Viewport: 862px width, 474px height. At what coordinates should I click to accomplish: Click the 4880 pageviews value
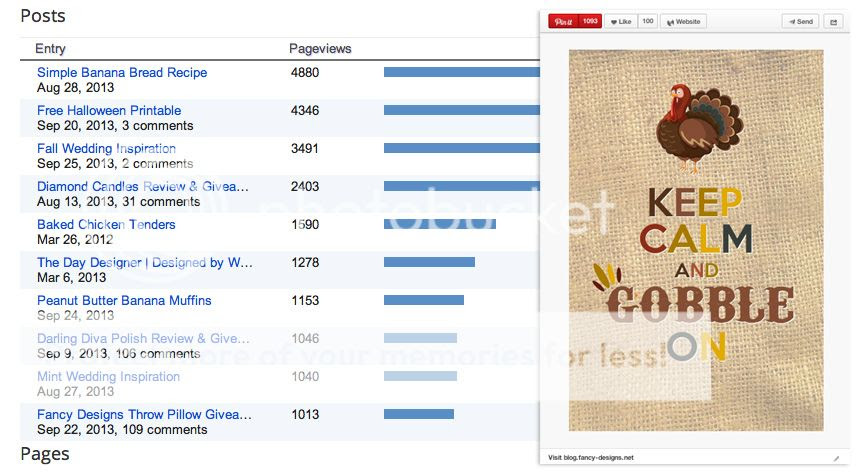305,73
